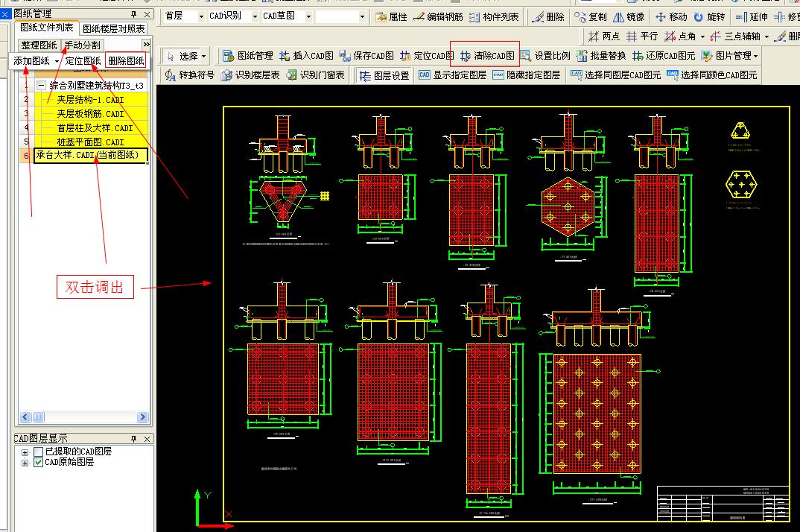Viewport: 800px width, 532px height.
Task: Click 定位CAD图 toolbar tool
Action: pyautogui.click(x=427, y=56)
